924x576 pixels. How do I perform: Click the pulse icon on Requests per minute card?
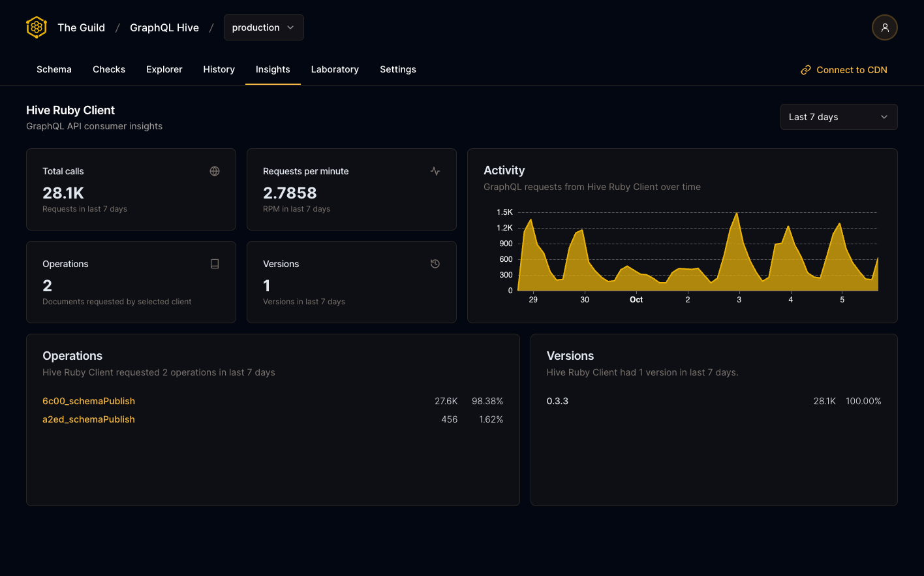point(435,170)
